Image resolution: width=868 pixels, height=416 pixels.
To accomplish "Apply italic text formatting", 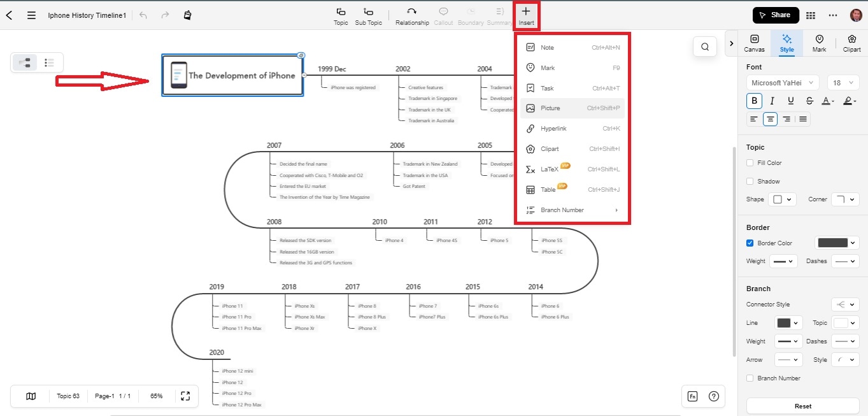I will 772,101.
